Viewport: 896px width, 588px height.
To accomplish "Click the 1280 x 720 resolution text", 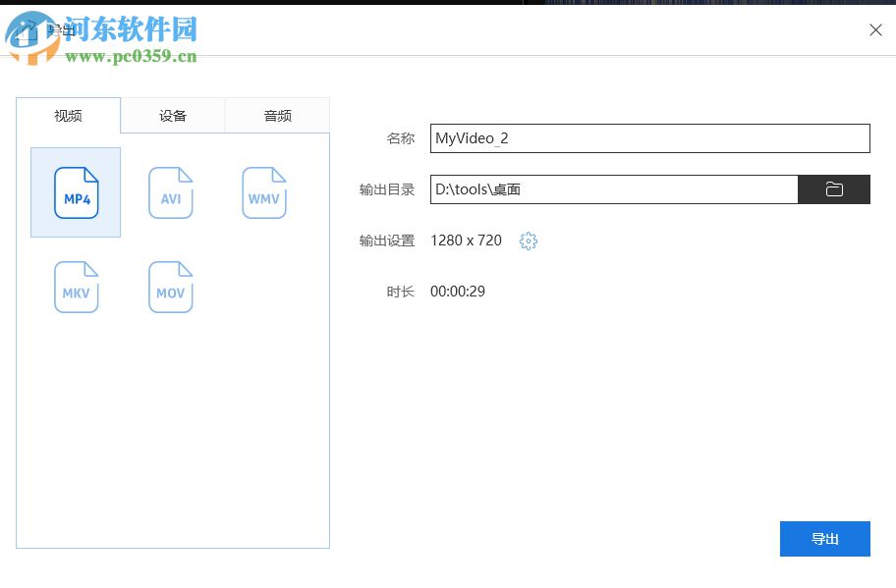I will coord(466,241).
